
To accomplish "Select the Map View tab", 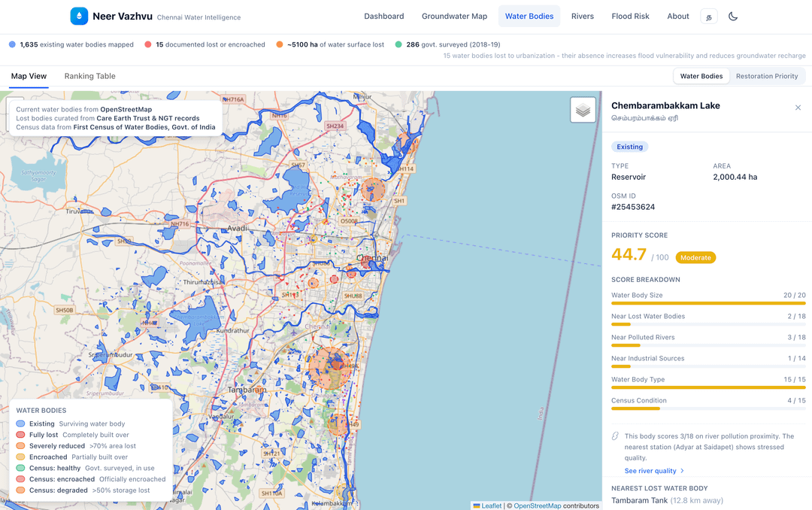I will pyautogui.click(x=29, y=76).
